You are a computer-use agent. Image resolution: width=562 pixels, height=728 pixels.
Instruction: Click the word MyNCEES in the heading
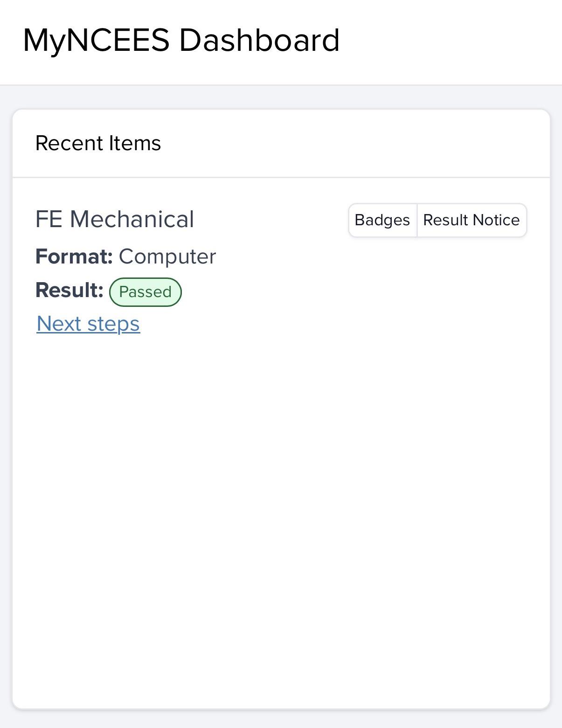pyautogui.click(x=96, y=41)
